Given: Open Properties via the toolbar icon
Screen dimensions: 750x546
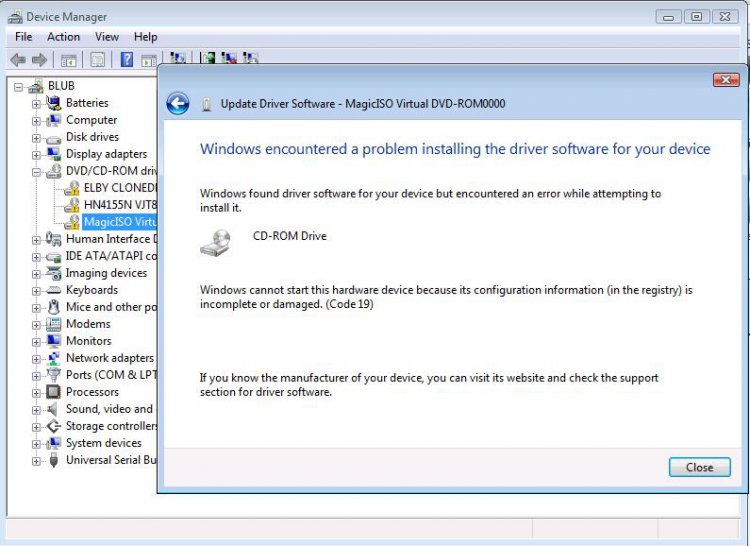Looking at the screenshot, I should click(x=97, y=60).
